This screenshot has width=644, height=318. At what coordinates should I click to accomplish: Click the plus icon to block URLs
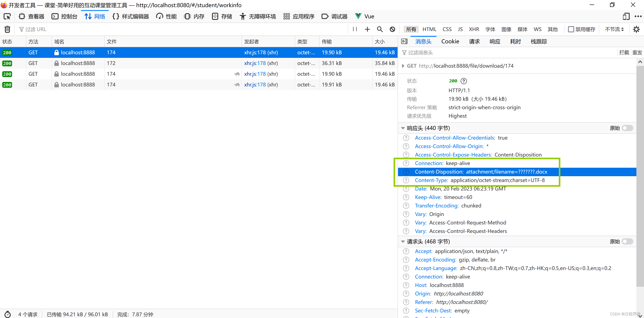point(367,29)
